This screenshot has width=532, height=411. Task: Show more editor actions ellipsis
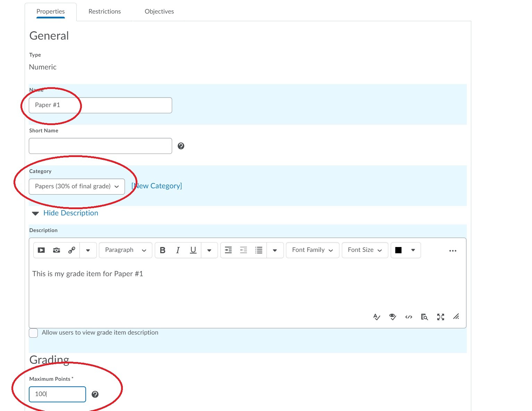pos(453,250)
